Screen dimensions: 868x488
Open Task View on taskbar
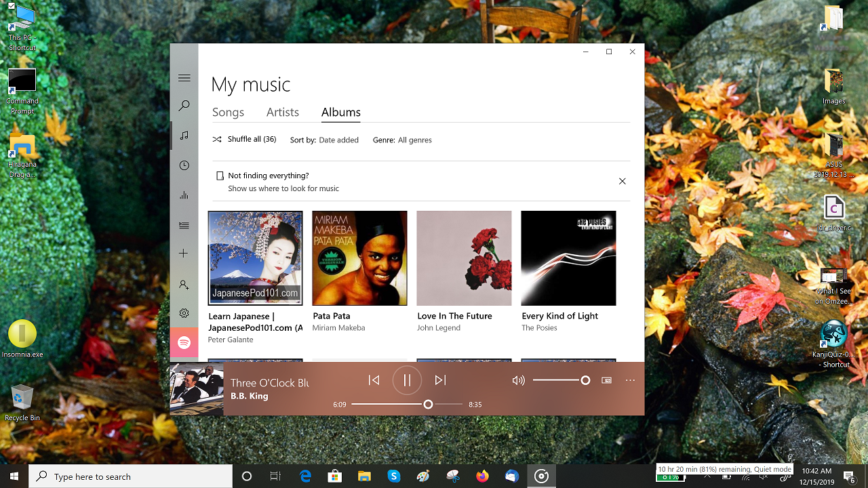coord(275,476)
